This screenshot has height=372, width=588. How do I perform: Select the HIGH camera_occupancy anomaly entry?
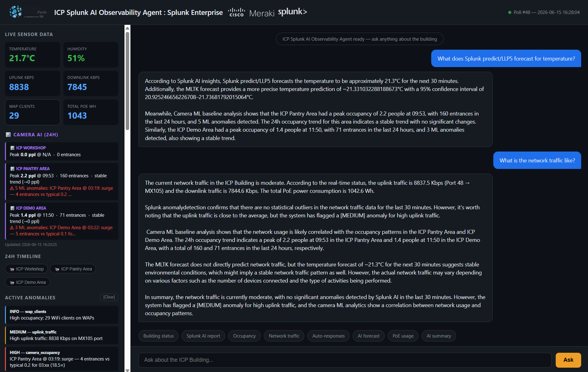61,359
